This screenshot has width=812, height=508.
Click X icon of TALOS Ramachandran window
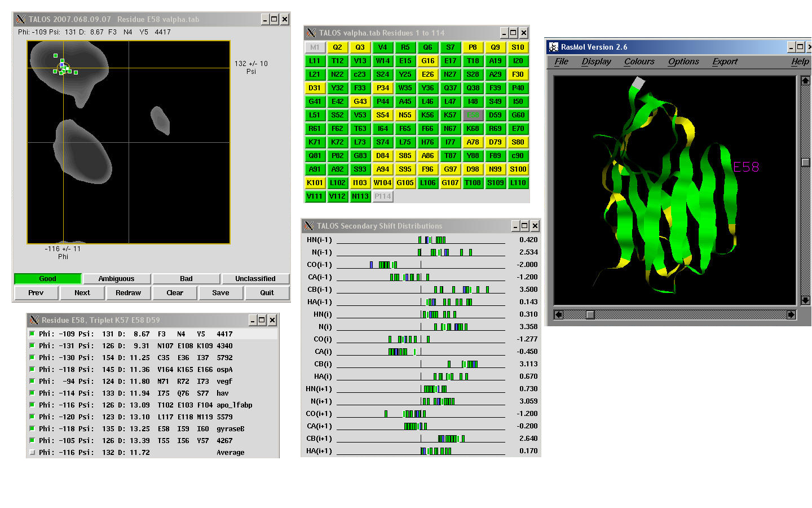point(21,19)
